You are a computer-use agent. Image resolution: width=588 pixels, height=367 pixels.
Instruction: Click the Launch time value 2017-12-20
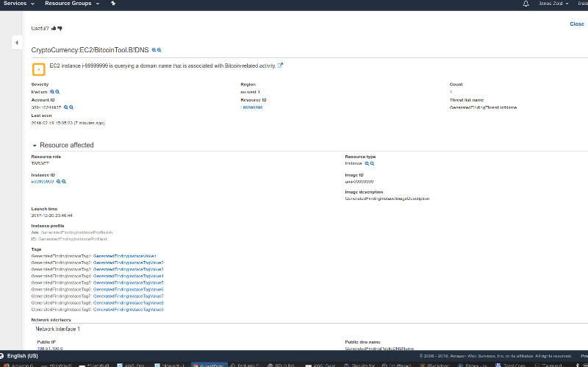(x=51, y=215)
